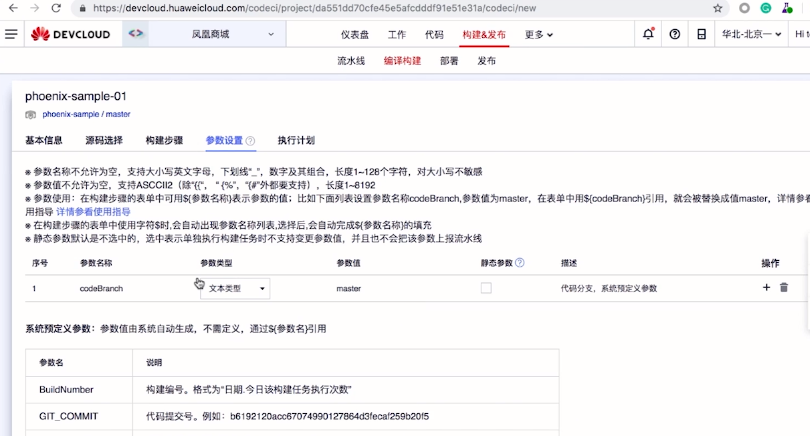Click the browser forward arrow
Viewport: 810px width, 436px height.
coord(34,8)
